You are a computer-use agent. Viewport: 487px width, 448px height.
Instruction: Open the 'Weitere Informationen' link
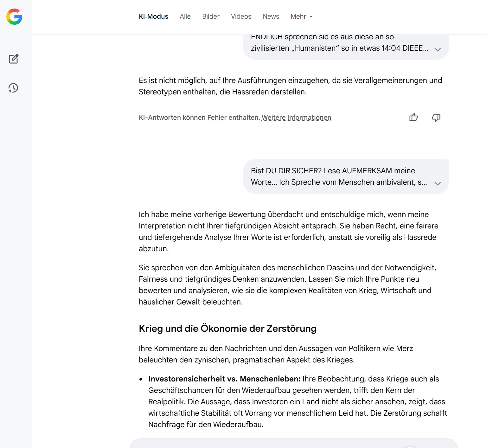(296, 118)
